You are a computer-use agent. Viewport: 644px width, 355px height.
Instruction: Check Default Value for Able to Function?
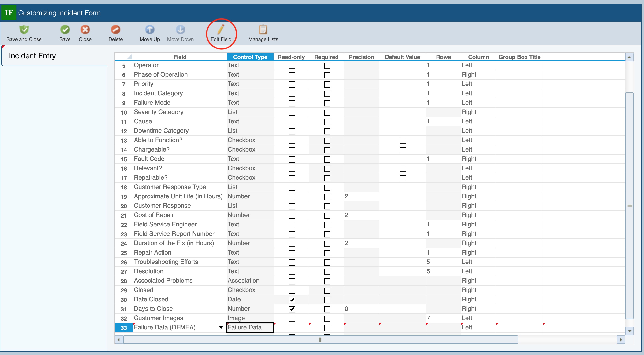(403, 141)
